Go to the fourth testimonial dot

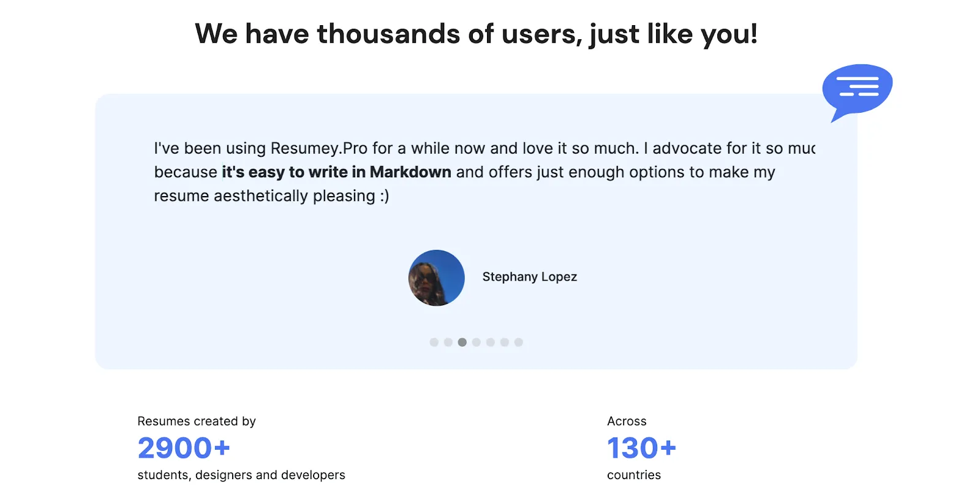click(477, 342)
